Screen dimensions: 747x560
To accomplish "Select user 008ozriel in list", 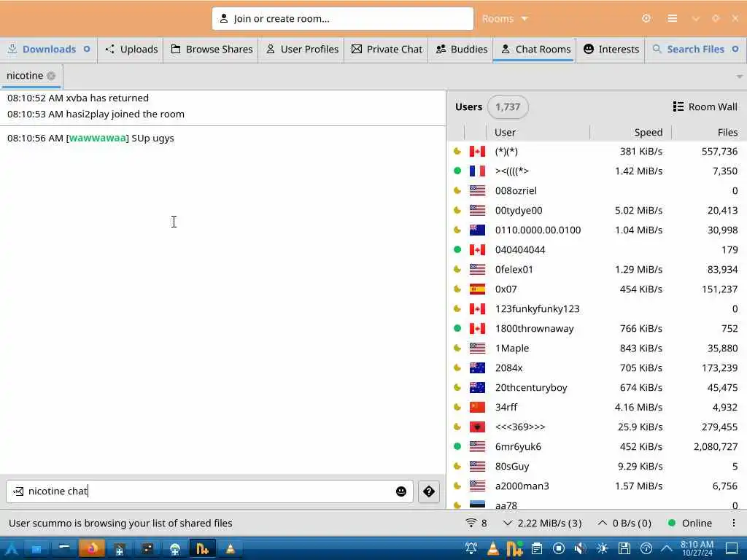I will tap(597, 191).
